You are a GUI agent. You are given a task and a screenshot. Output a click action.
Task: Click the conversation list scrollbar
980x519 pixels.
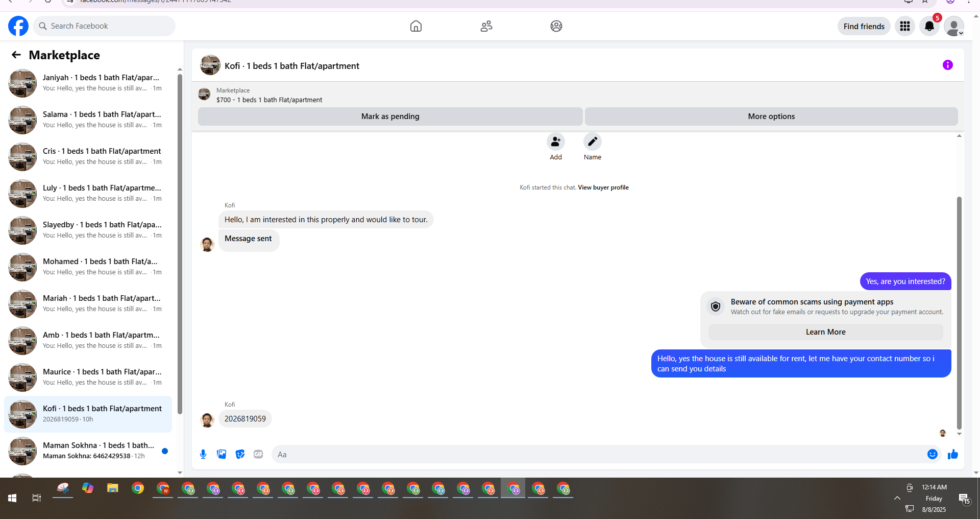click(180, 244)
